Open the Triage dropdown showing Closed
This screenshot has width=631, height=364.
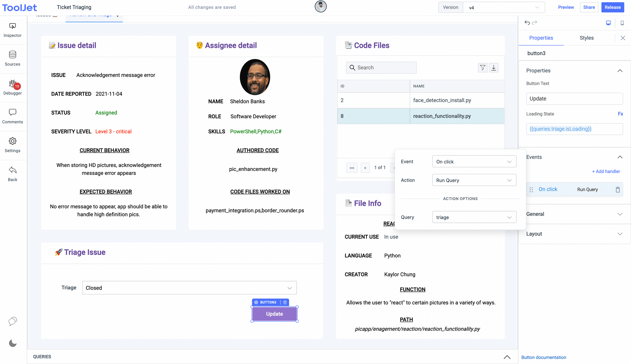[x=189, y=288]
